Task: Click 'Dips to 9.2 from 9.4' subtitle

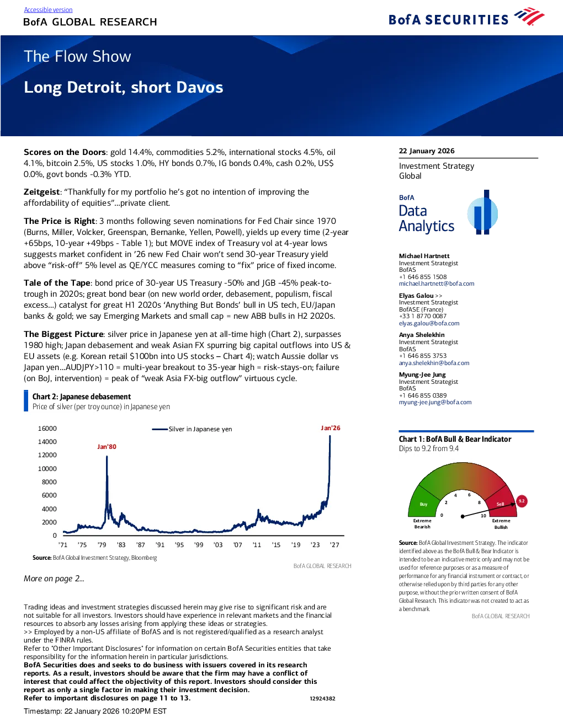Action: click(429, 448)
